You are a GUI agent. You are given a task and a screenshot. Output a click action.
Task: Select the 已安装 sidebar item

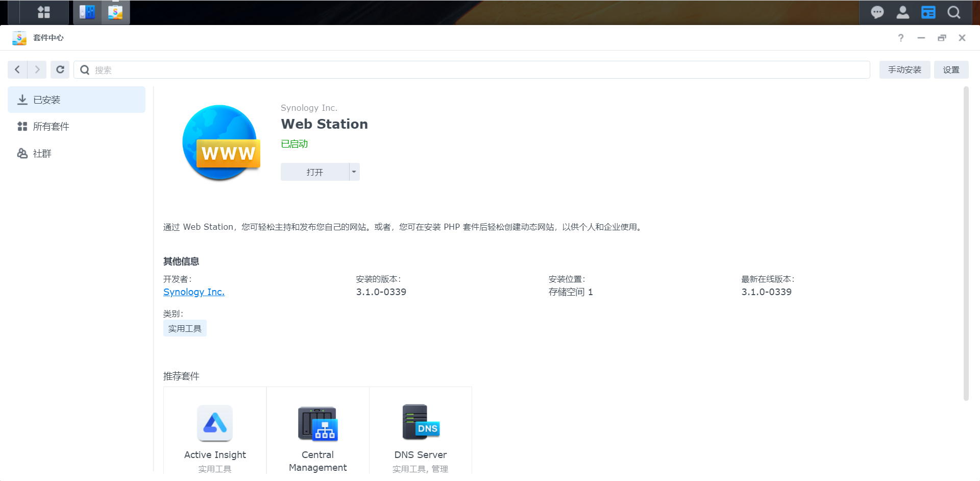[x=77, y=100]
